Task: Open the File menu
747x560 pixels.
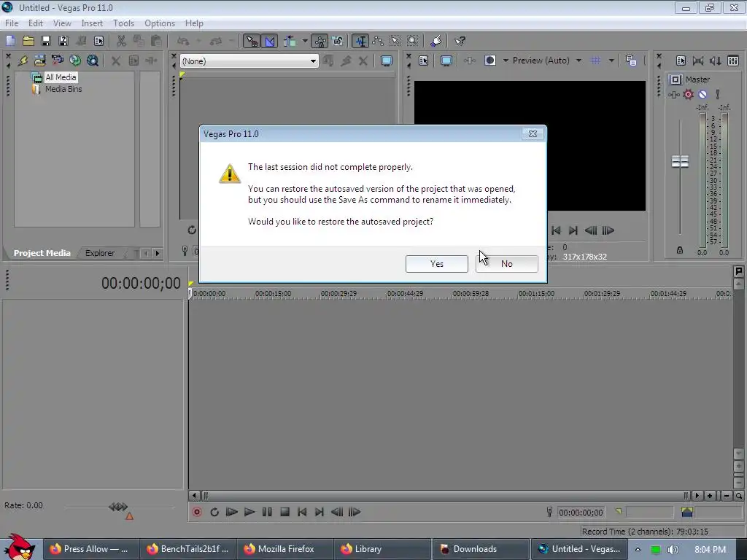Action: point(12,23)
